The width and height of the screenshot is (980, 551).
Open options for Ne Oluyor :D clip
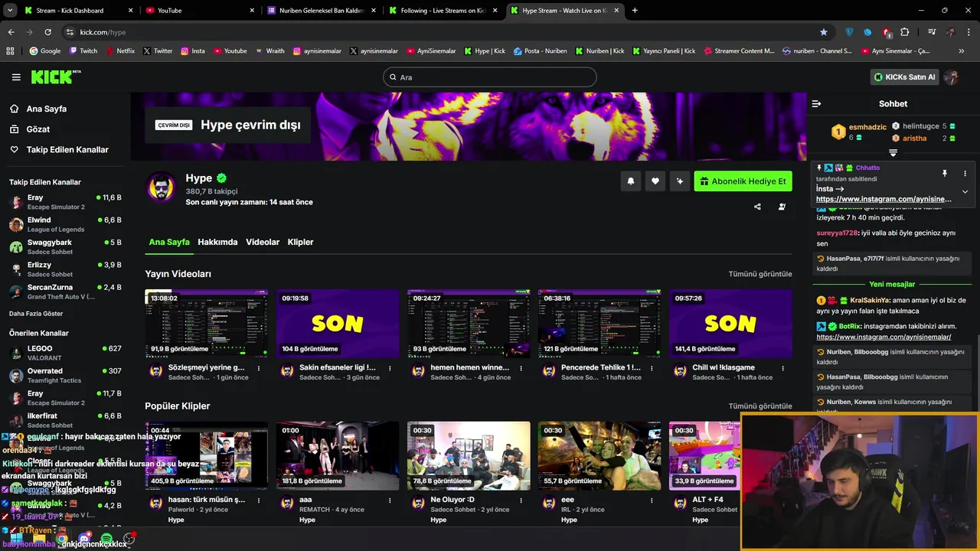521,500
